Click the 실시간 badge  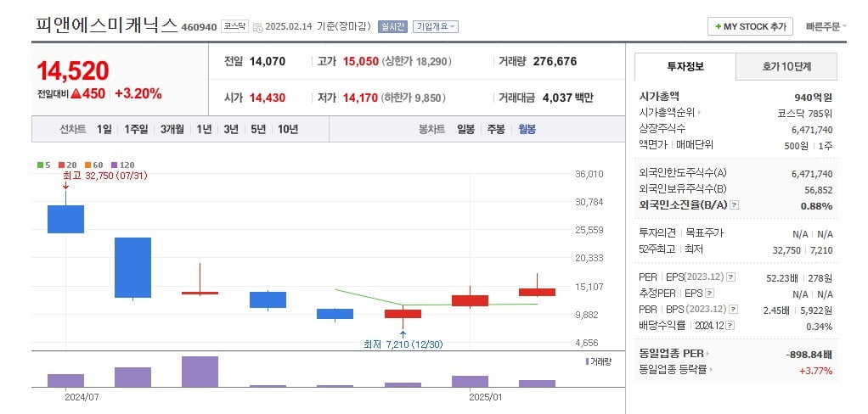392,26
